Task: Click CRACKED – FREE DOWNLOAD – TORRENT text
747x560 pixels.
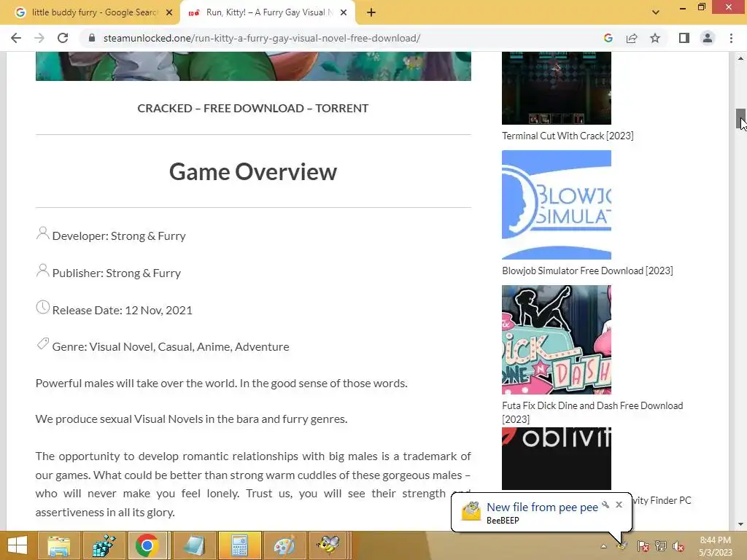Action: click(253, 108)
